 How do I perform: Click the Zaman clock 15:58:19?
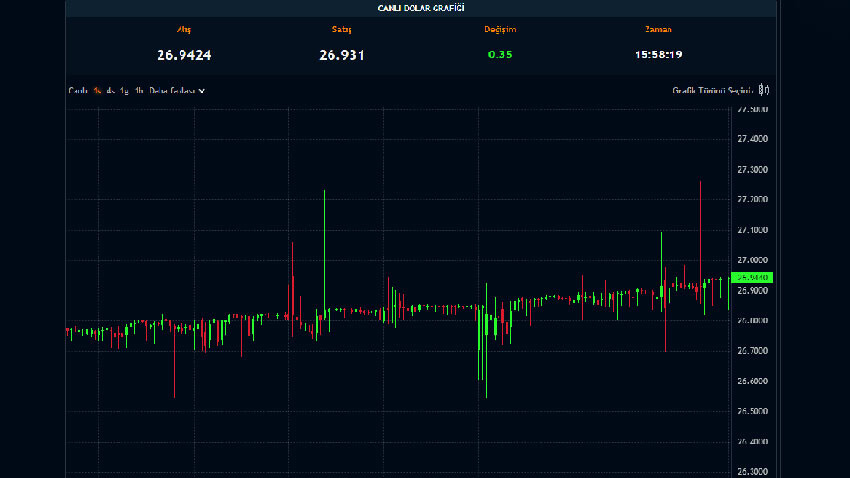tap(658, 55)
